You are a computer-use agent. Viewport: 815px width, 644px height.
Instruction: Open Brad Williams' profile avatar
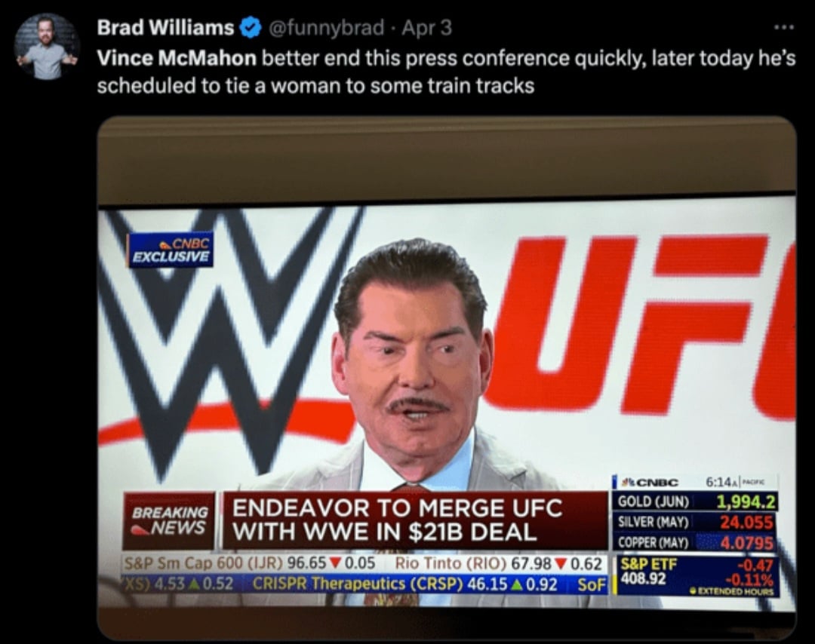[47, 47]
